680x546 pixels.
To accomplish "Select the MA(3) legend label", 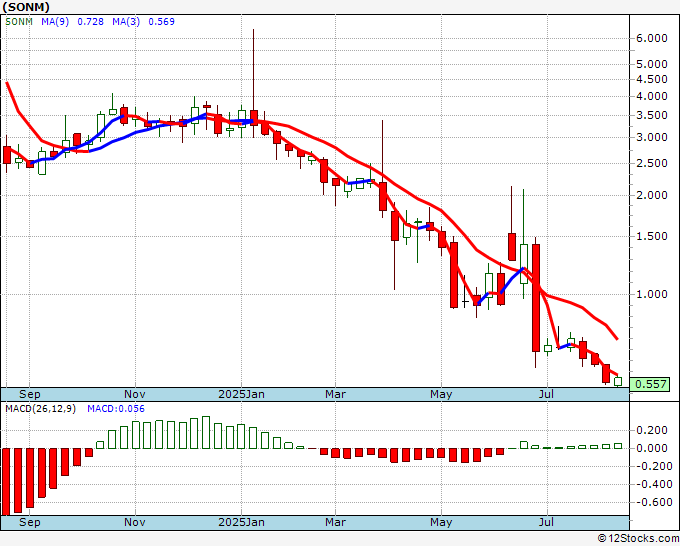I will pos(126,21).
